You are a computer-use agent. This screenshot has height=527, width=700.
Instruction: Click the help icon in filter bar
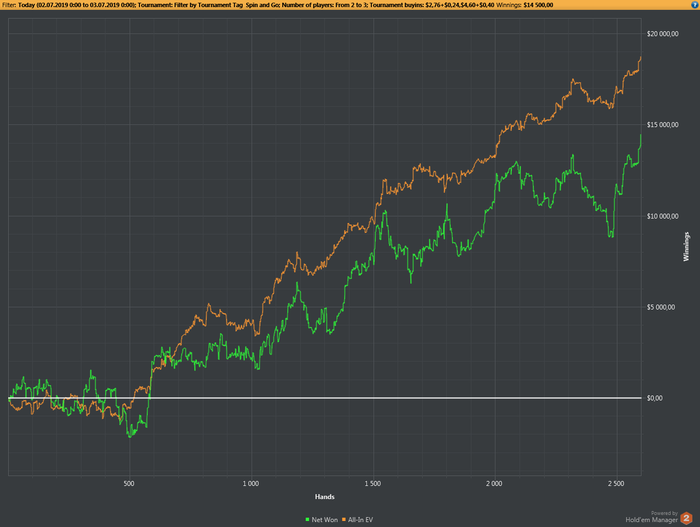696,5
